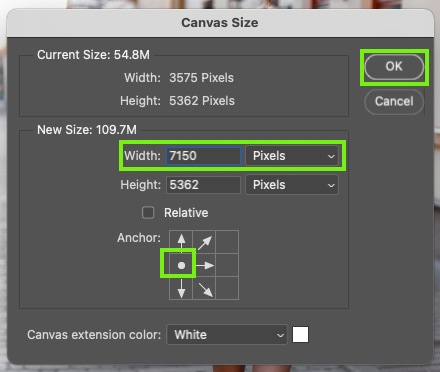440x372 pixels.
Task: Click the Cancel button
Action: pos(394,101)
